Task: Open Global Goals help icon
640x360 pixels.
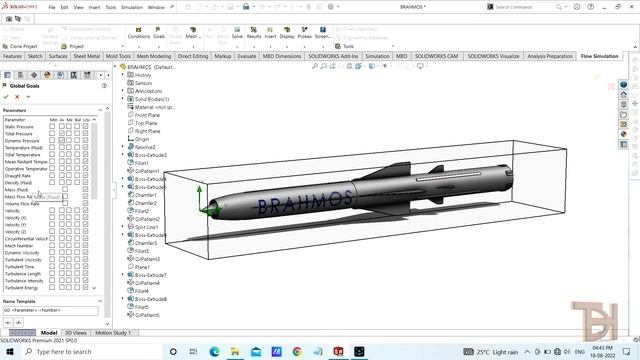Action: [104, 86]
